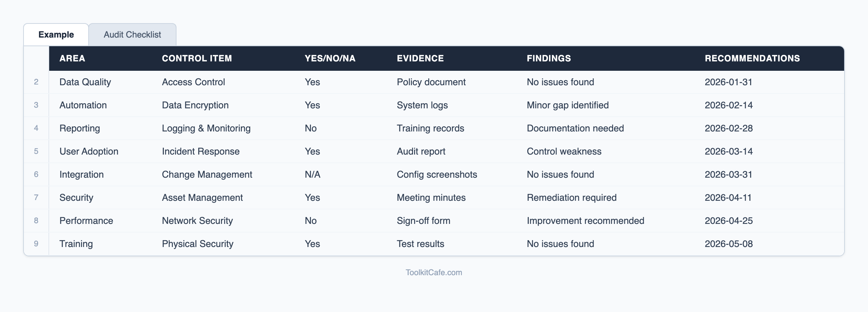Select the 2026-04-25 date cell
This screenshot has height=312, width=868.
728,221
